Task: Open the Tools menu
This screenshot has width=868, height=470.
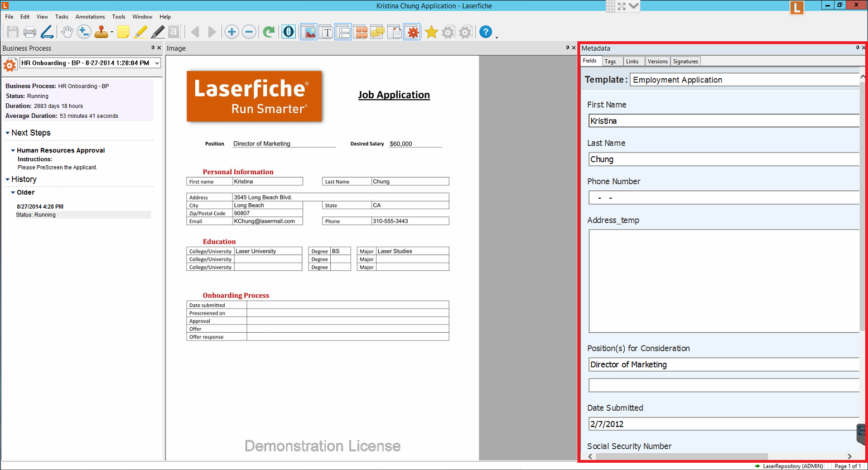Action: pyautogui.click(x=119, y=17)
